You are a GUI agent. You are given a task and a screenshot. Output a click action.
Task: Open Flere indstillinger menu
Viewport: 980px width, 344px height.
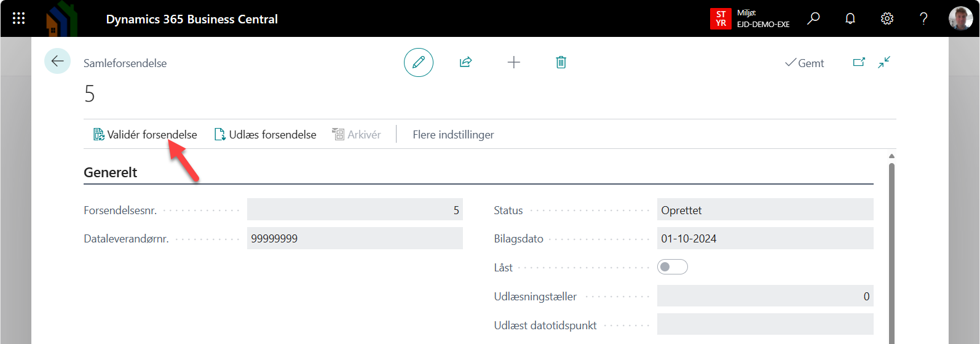pos(453,134)
